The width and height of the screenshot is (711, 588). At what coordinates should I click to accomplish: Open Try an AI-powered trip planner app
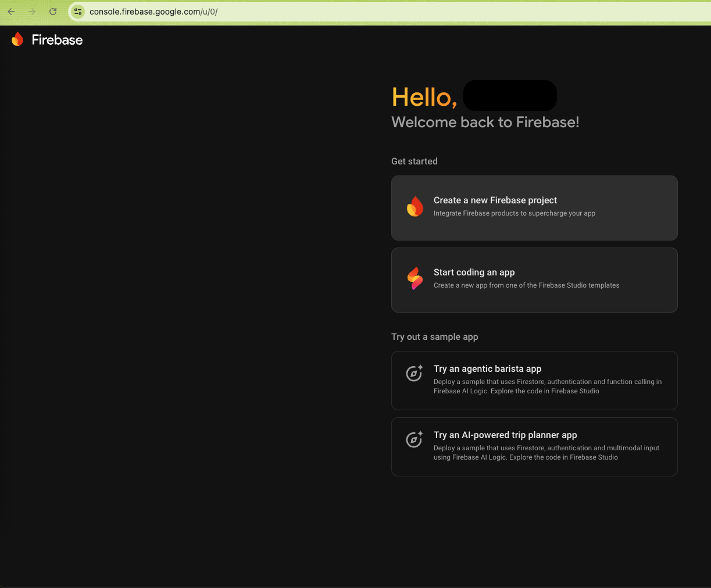click(x=534, y=447)
